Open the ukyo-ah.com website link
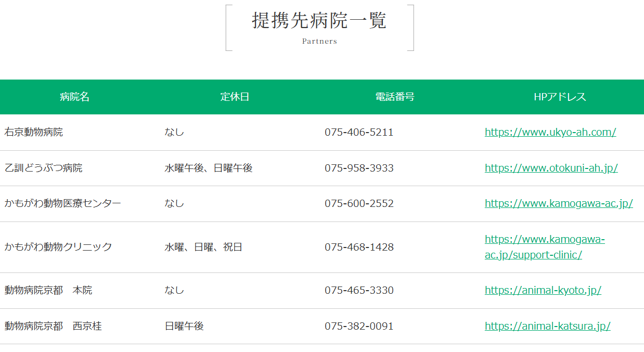 tap(550, 132)
